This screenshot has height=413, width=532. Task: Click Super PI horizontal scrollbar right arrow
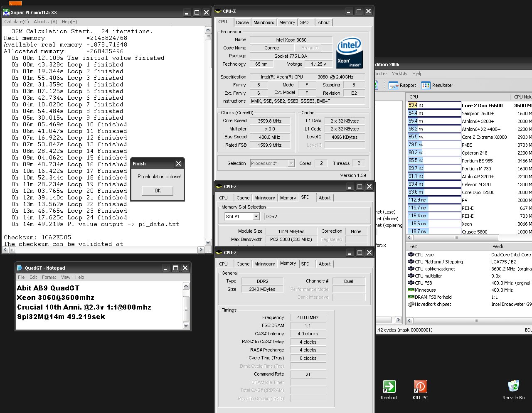[201, 250]
